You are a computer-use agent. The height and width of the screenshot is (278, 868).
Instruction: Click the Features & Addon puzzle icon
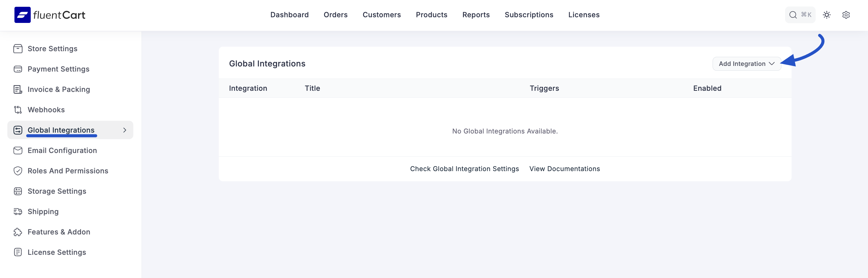pyautogui.click(x=18, y=232)
